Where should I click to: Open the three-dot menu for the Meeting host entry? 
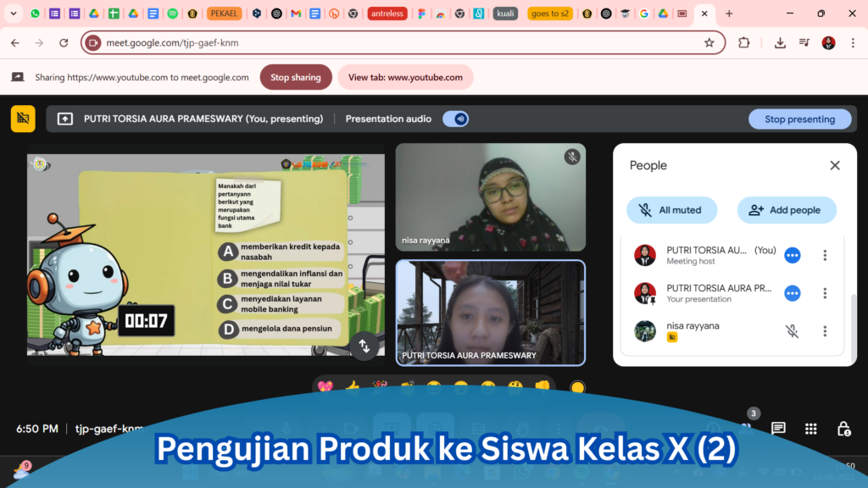coord(825,255)
